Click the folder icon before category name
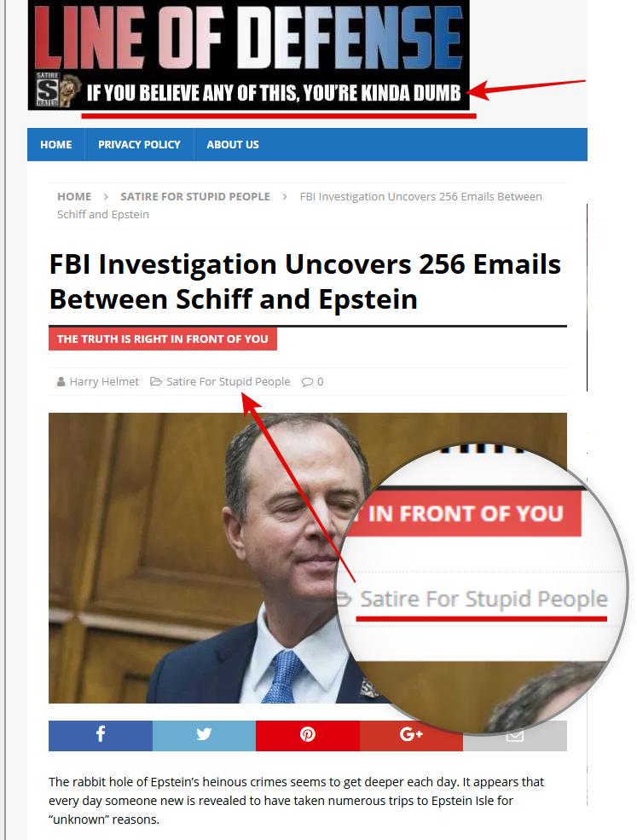 coord(156,381)
